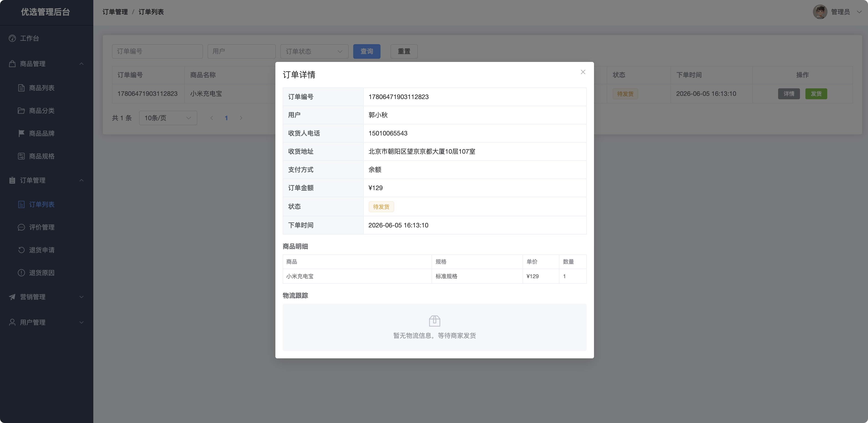The height and width of the screenshot is (423, 868).
Task: Click the 待发货 status tag in the dialog
Action: click(x=381, y=207)
